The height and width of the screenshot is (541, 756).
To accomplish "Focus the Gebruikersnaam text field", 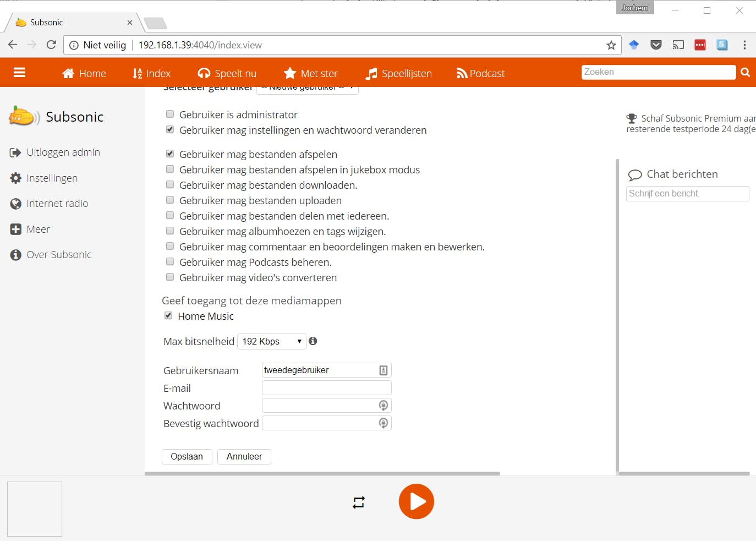I will pos(327,370).
